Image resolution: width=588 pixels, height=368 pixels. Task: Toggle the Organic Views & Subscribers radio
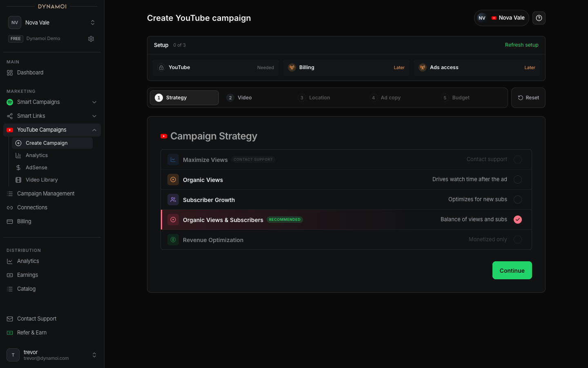click(x=518, y=220)
